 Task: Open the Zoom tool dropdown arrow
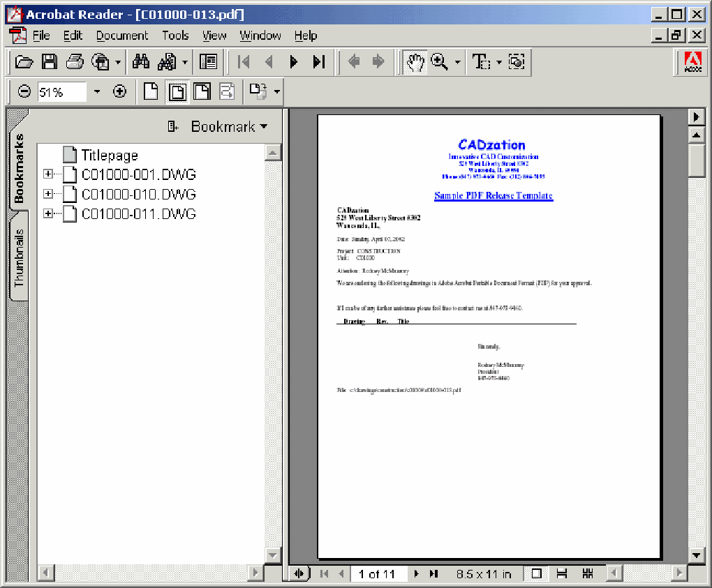click(457, 61)
